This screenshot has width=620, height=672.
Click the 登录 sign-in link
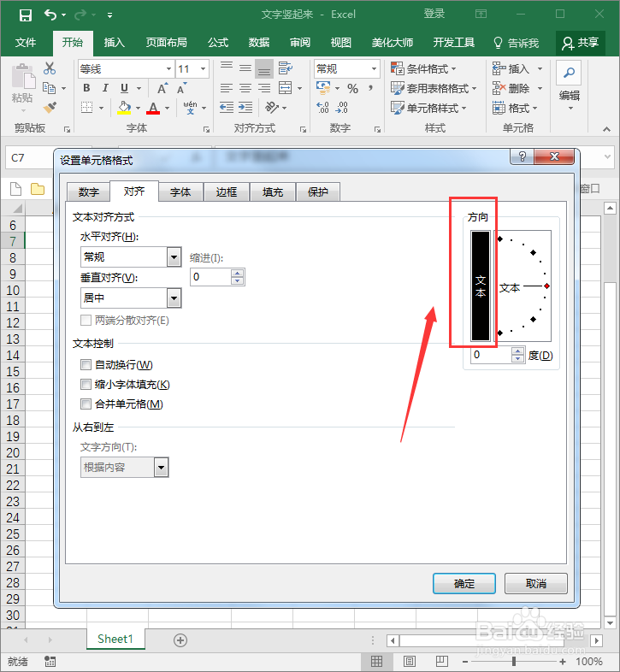click(434, 15)
